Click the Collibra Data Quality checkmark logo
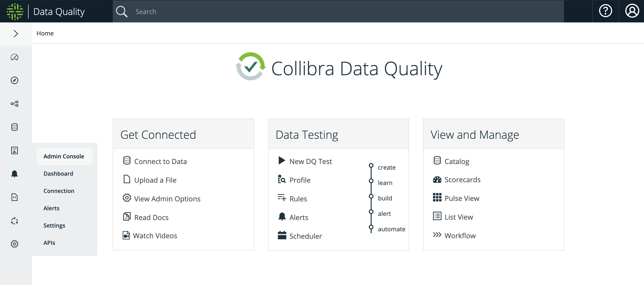The width and height of the screenshot is (644, 285). click(250, 66)
